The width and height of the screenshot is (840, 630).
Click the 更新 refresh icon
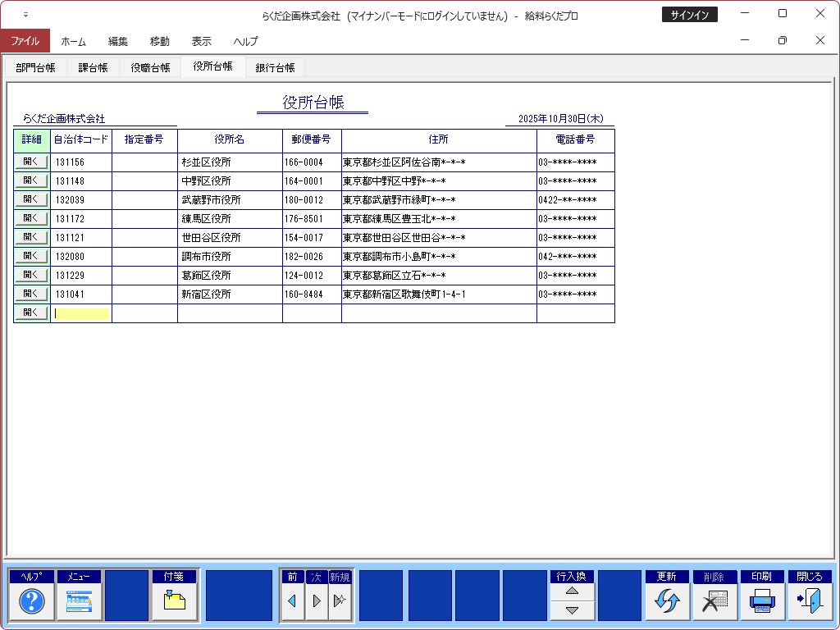[666, 601]
